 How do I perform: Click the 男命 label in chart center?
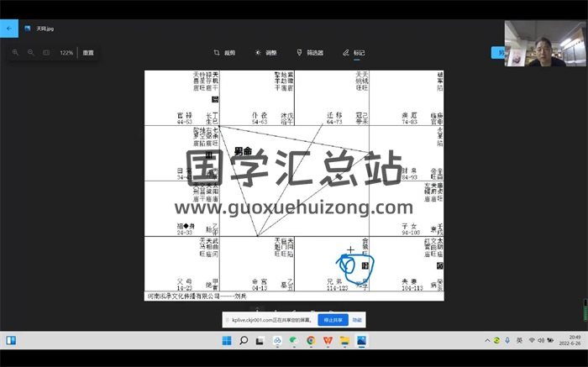(x=243, y=151)
